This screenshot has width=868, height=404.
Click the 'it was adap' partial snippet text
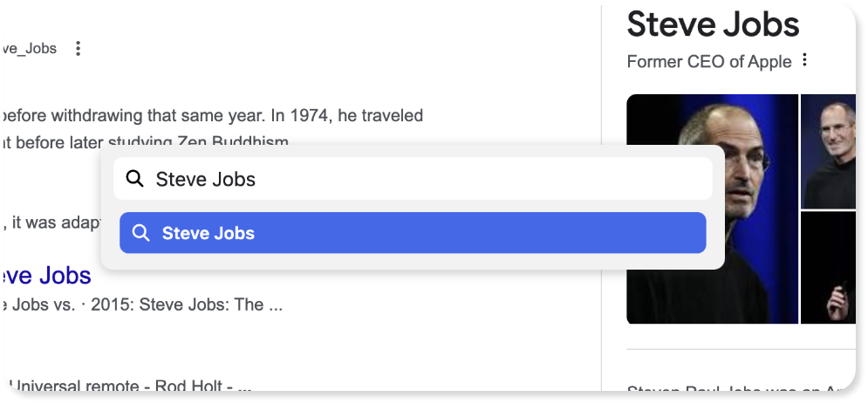(51, 224)
